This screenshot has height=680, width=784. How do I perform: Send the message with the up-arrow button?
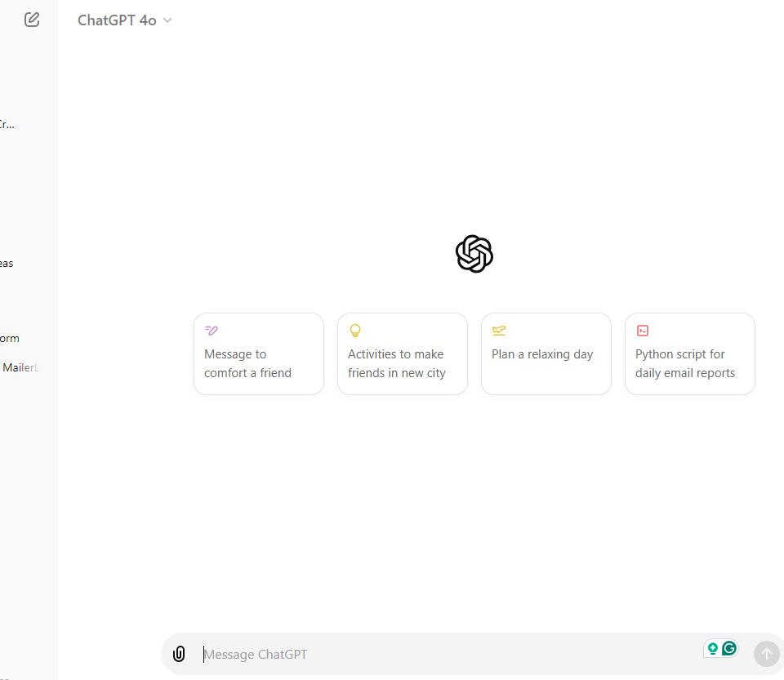tap(766, 654)
